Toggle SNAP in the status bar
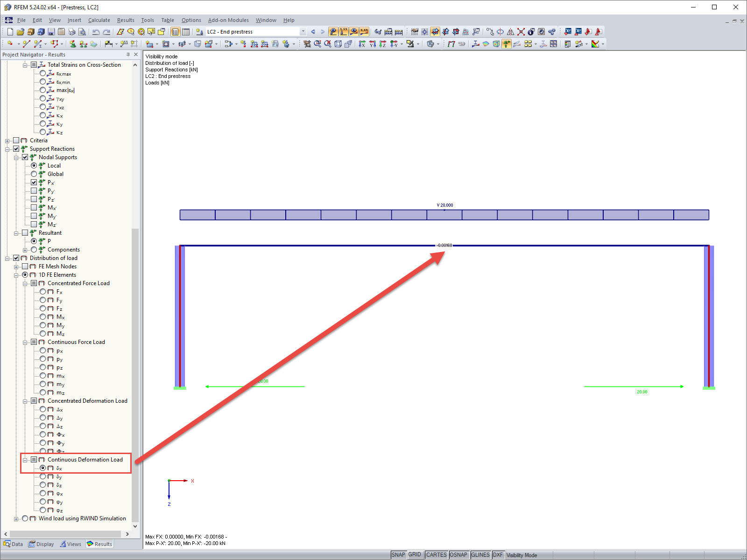 tap(399, 554)
